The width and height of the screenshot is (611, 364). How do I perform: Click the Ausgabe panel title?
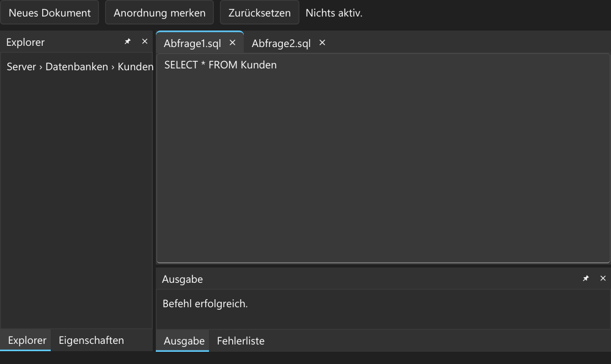182,279
